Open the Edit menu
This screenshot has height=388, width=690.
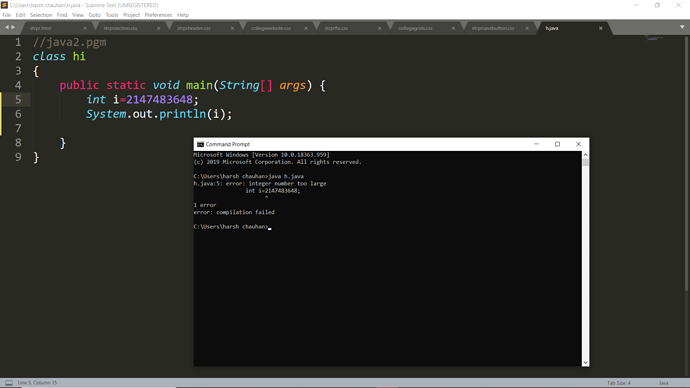20,15
